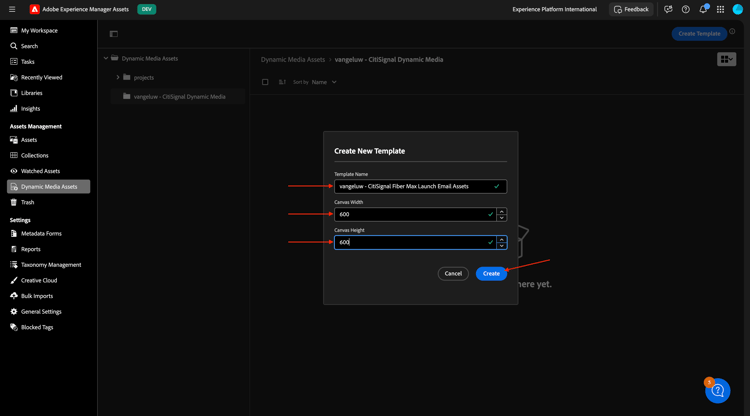
Task: Open Metadata Forms under Settings
Action: pyautogui.click(x=41, y=233)
